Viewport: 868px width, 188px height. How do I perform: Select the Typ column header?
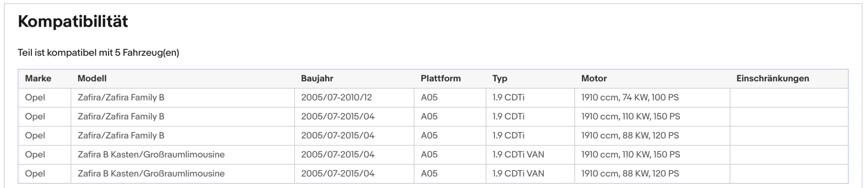500,78
